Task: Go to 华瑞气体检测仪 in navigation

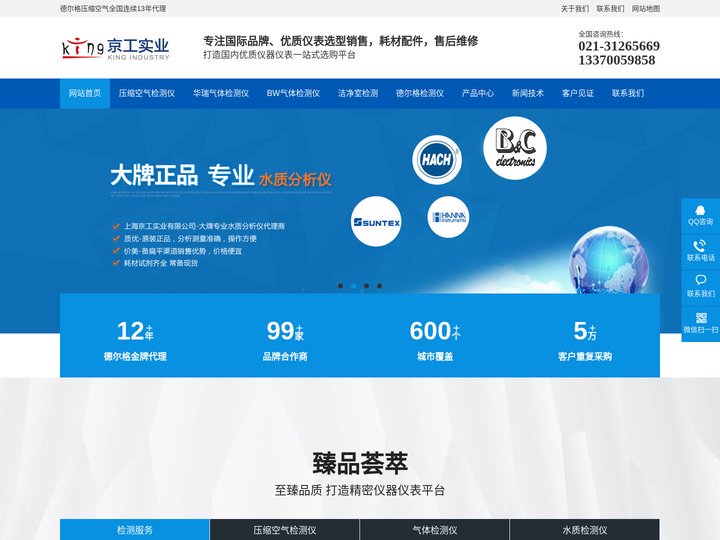Action: pos(221,93)
